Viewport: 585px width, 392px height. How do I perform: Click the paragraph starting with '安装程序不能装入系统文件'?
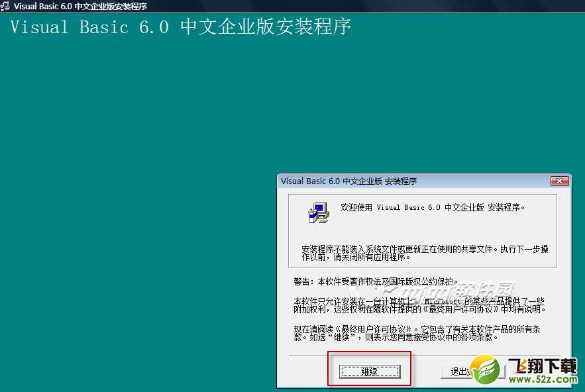pos(425,253)
